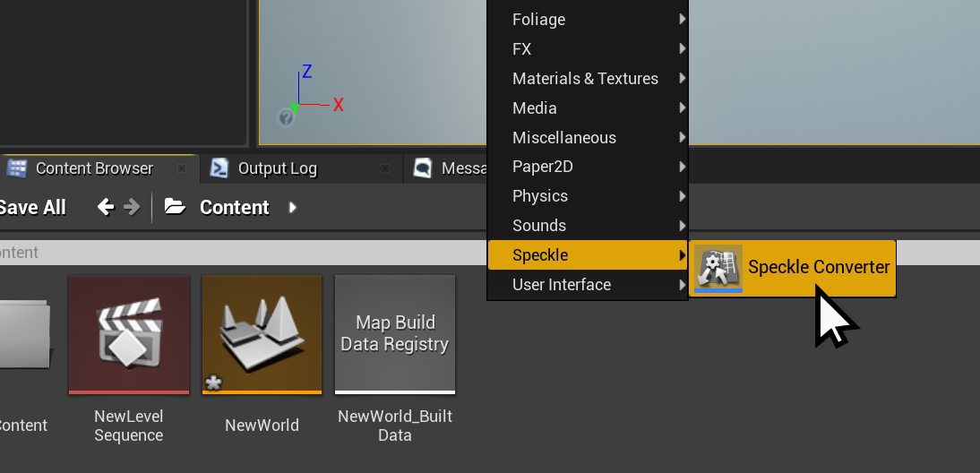Click the Content path breadcrumb
The image size is (980, 473).
coord(235,208)
